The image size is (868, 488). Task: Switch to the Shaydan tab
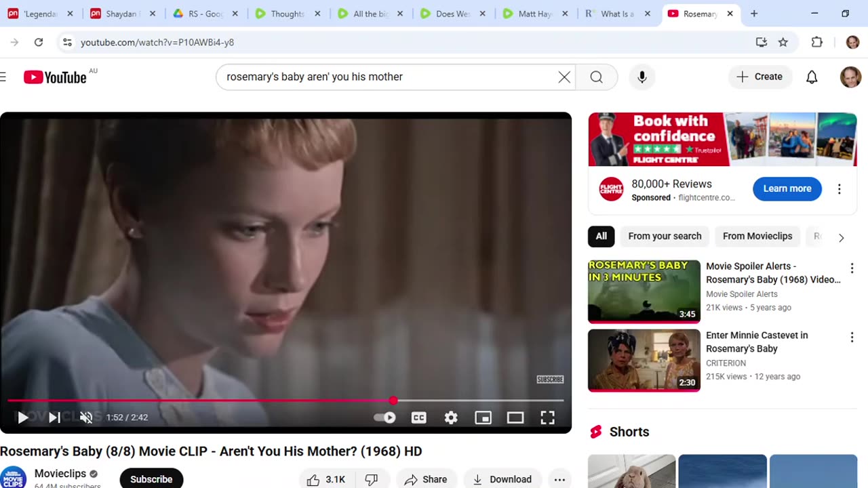(x=122, y=14)
